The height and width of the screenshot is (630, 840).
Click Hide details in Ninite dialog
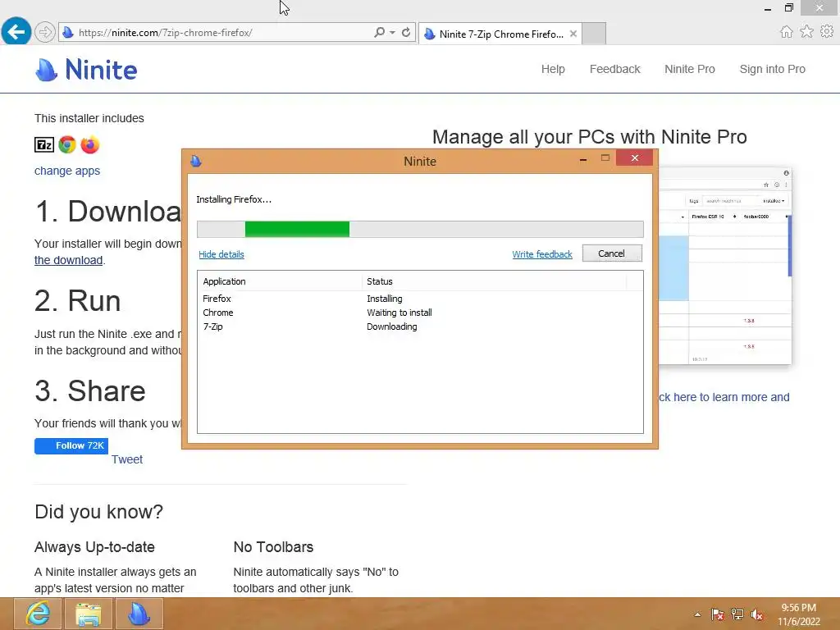[221, 254]
